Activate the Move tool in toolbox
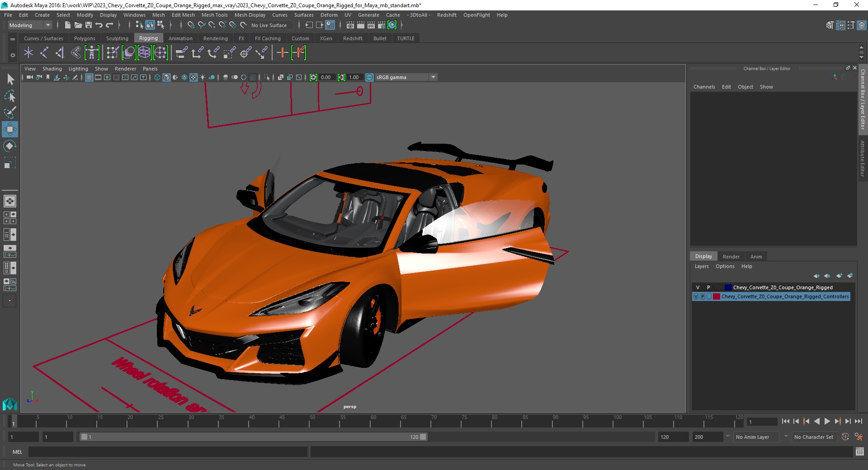 (x=10, y=129)
